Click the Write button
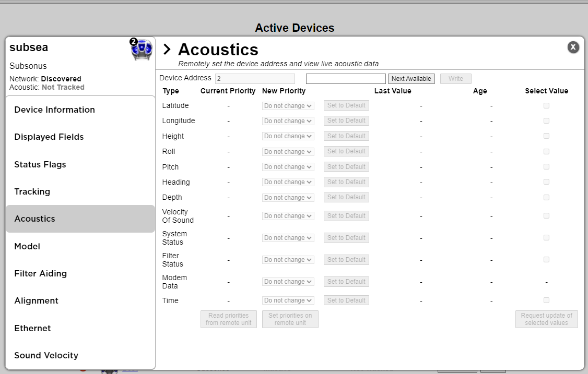588x374 pixels. click(456, 79)
